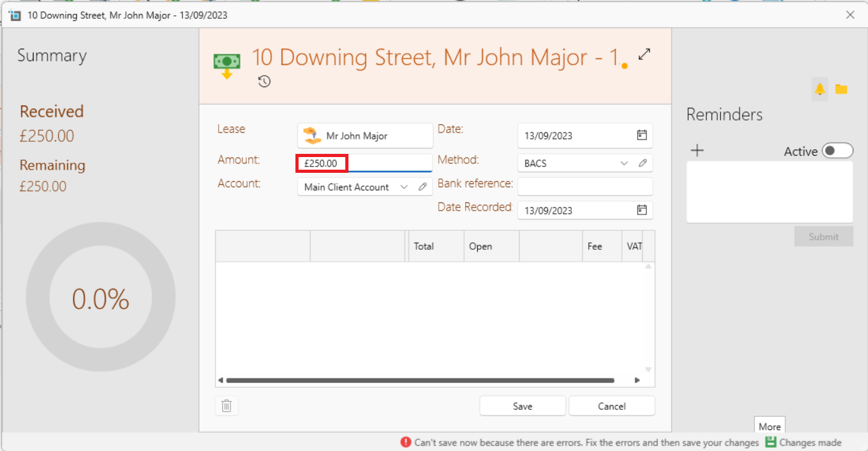Click the trash delete icon
868x451 pixels.
pos(227,406)
